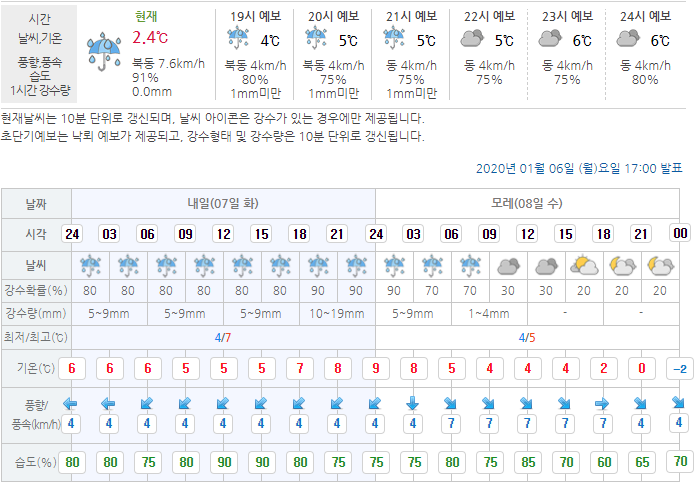
Task: Click the 22시 forecast cloudy icon
Action: point(471,39)
